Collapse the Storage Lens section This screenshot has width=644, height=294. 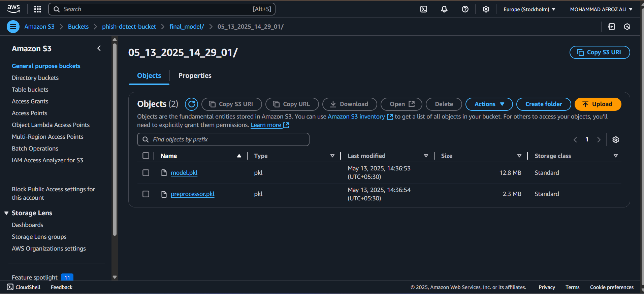click(6, 213)
